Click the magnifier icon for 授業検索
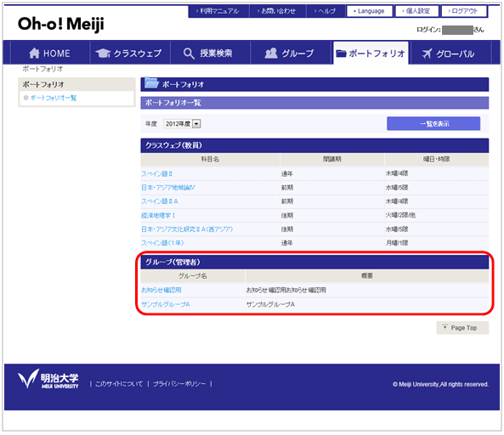Screen dimensions: 504x435 [189, 54]
